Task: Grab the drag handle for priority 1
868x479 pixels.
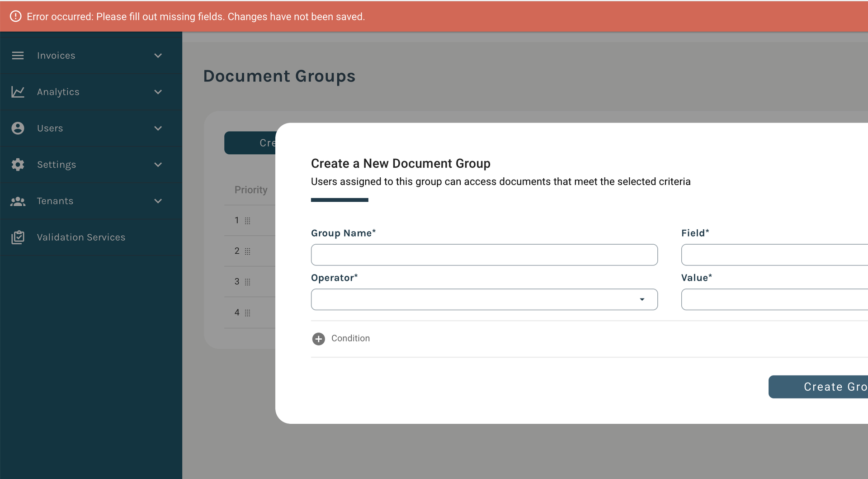Action: pyautogui.click(x=247, y=221)
